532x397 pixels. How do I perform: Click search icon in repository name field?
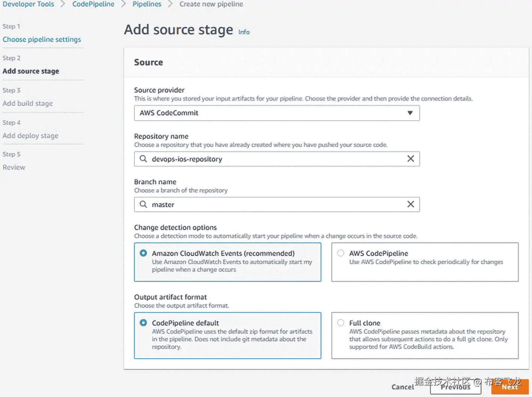(143, 159)
